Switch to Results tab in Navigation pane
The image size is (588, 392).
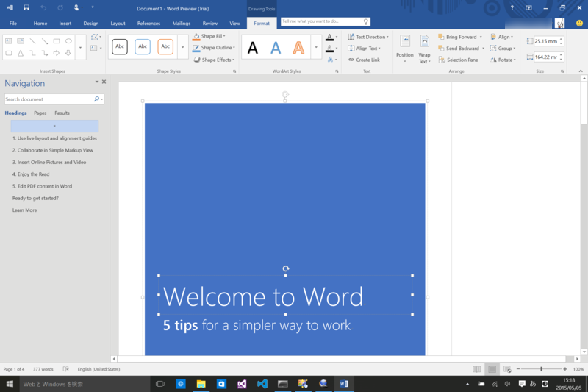62,113
